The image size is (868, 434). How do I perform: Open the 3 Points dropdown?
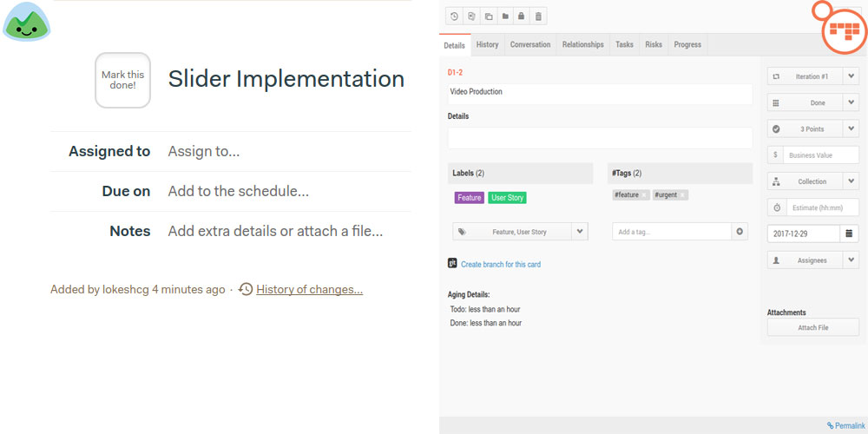point(851,129)
